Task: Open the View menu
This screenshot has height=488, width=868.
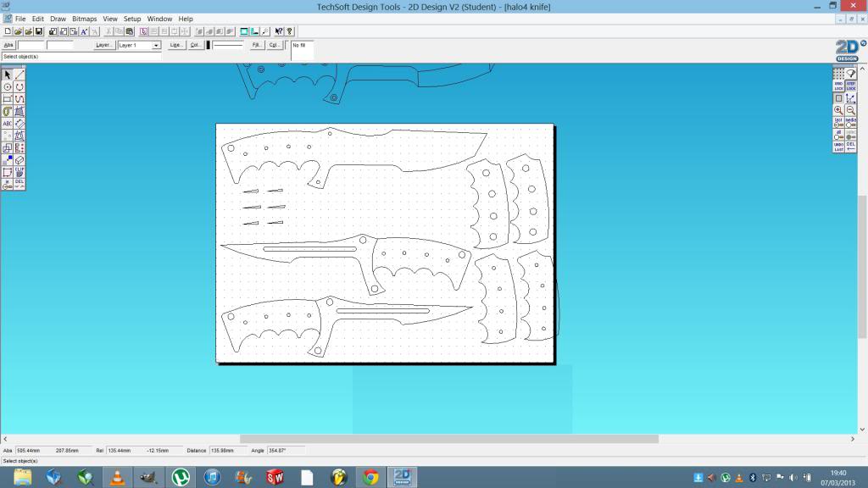Action: (110, 19)
